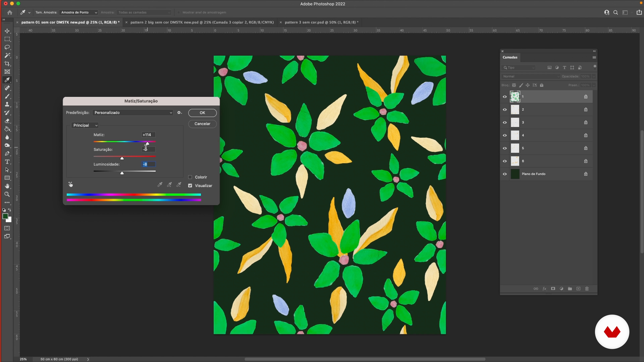Select the Eyedropper tool in toolbar
644x362 pixels.
click(x=7, y=80)
